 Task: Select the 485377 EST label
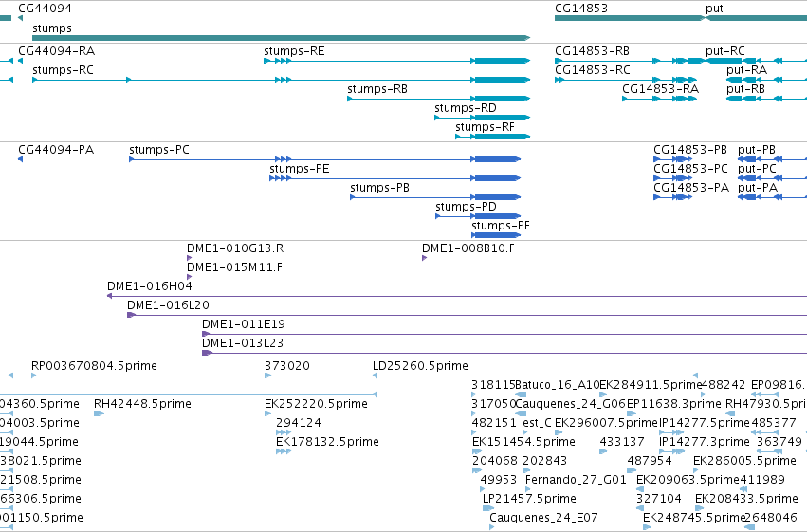pos(774,423)
